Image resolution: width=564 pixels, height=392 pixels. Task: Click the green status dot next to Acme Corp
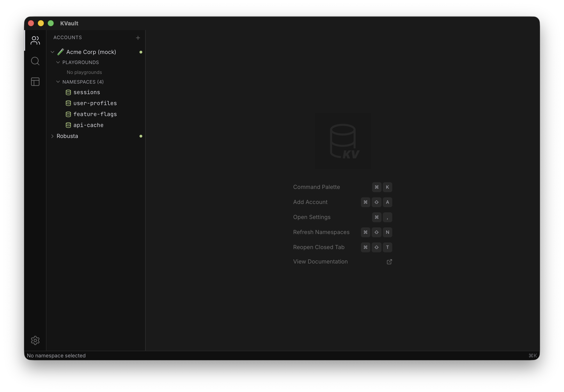click(141, 52)
